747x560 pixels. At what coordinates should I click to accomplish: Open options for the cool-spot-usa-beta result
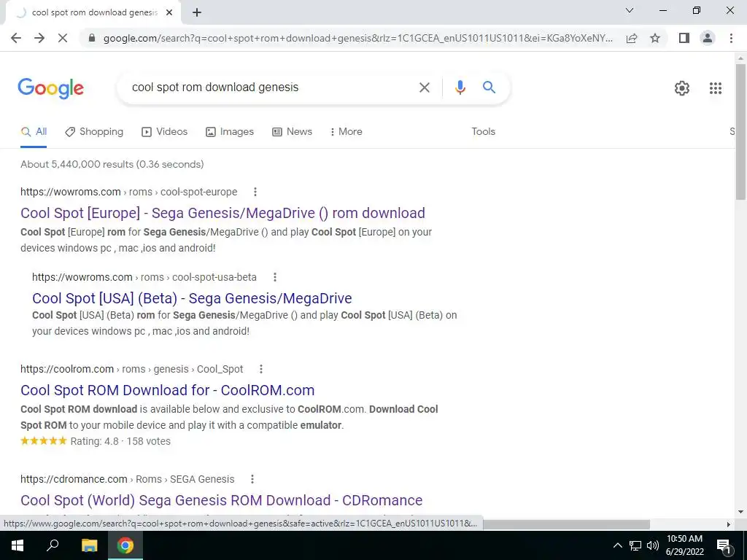coord(275,277)
